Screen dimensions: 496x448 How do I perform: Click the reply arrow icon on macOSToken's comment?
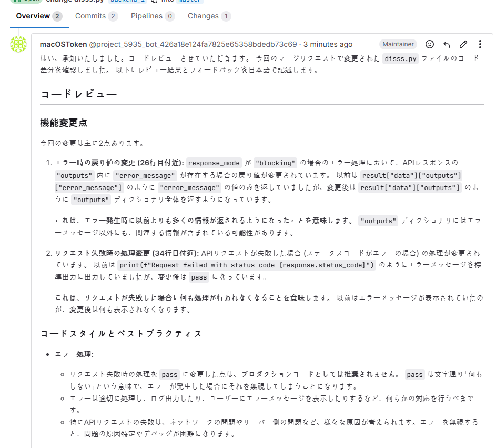click(447, 44)
